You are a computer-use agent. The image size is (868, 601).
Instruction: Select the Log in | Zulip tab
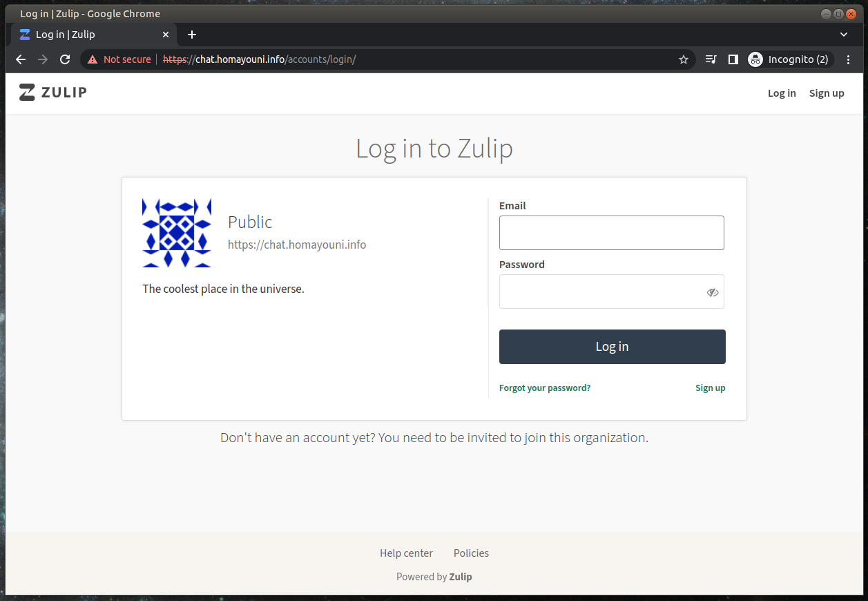[x=94, y=35]
